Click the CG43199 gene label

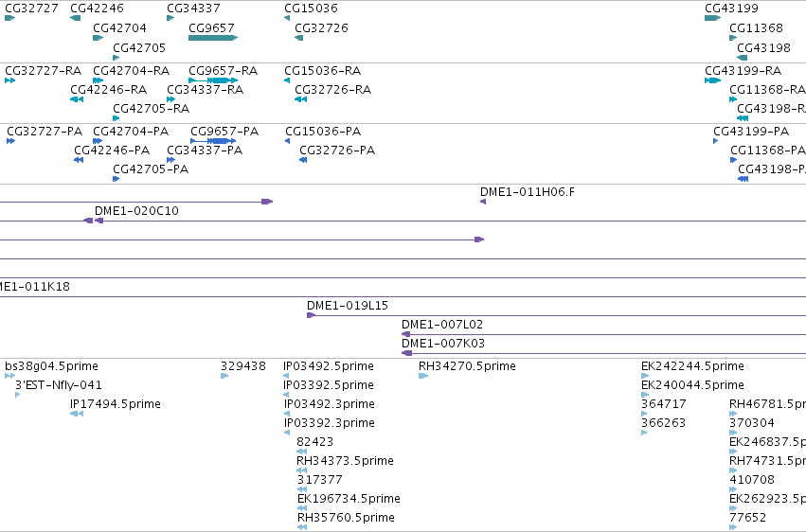point(731,9)
